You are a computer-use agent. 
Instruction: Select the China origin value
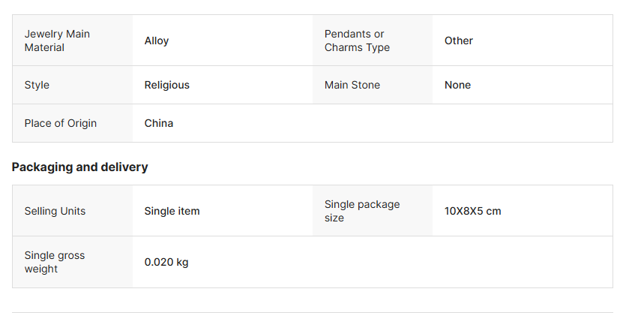click(x=159, y=123)
